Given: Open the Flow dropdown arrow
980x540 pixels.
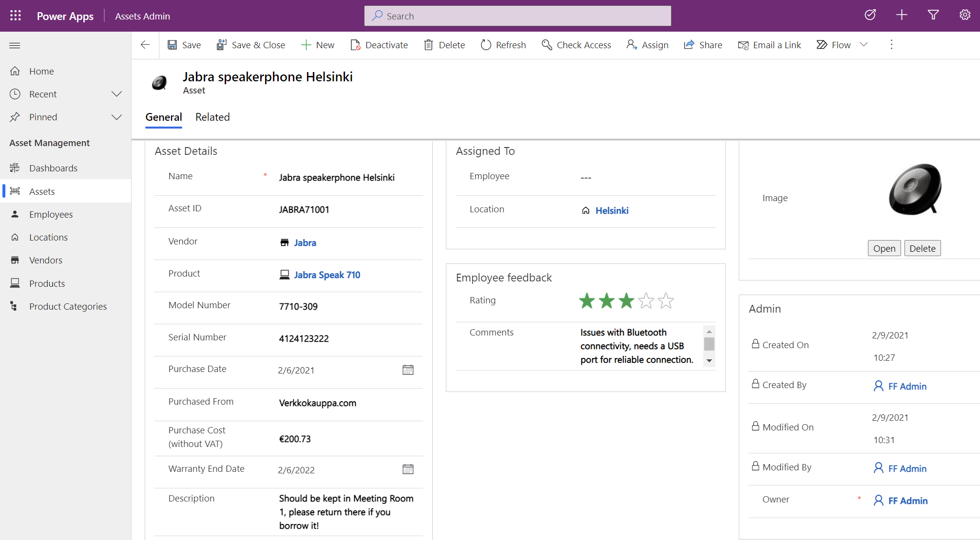Looking at the screenshot, I should (864, 45).
